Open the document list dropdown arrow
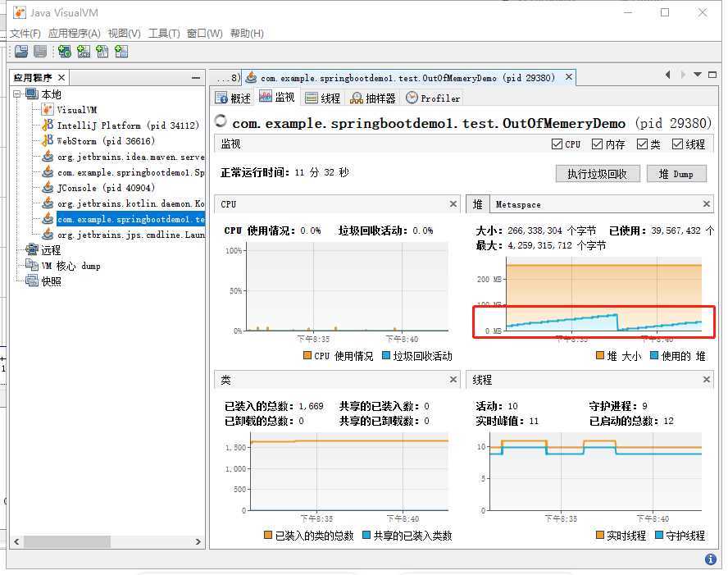The width and height of the screenshot is (728, 575). pyautogui.click(x=698, y=75)
